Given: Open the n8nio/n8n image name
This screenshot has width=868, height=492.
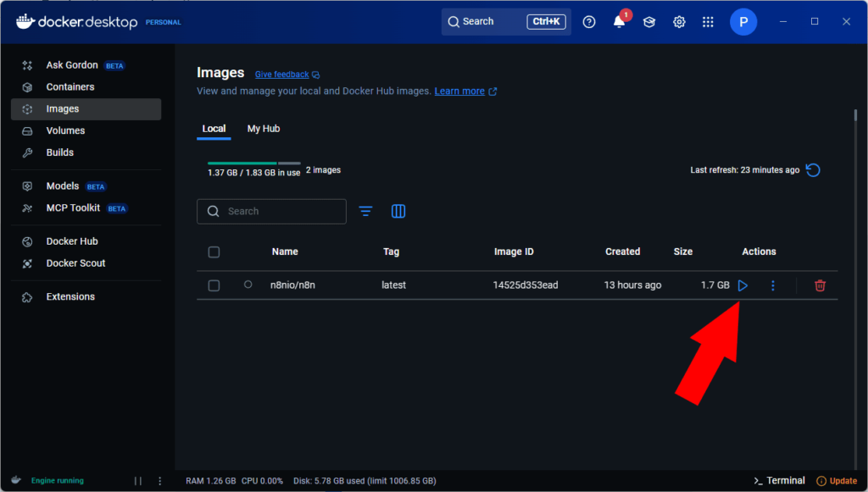Looking at the screenshot, I should [x=292, y=285].
